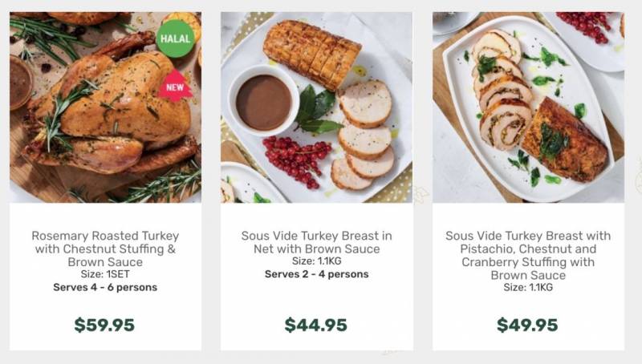Select Rosemary Roasted Turkey with Chestnut Stuffing title
Screen dimensions: 642x364
point(105,249)
